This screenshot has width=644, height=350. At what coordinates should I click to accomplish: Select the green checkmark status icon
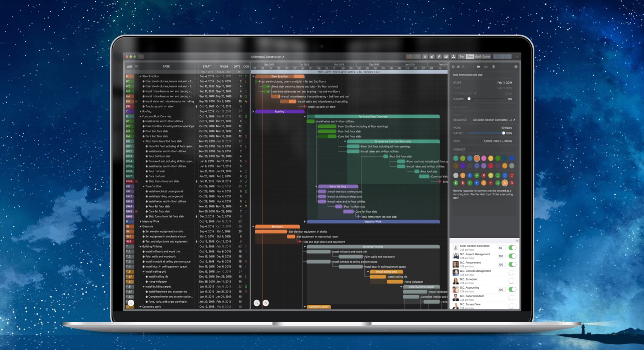pyautogui.click(x=477, y=175)
